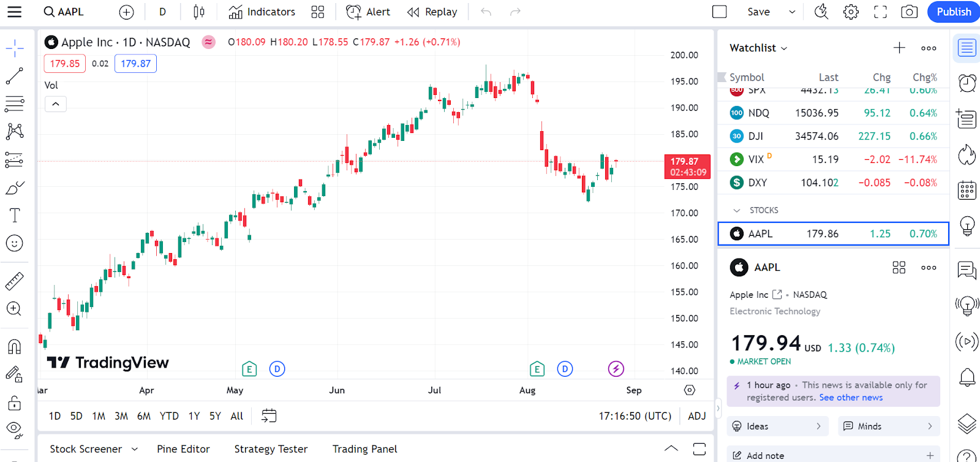Open candlestick chart type menu
Viewport: 980px width, 462px height.
(199, 12)
